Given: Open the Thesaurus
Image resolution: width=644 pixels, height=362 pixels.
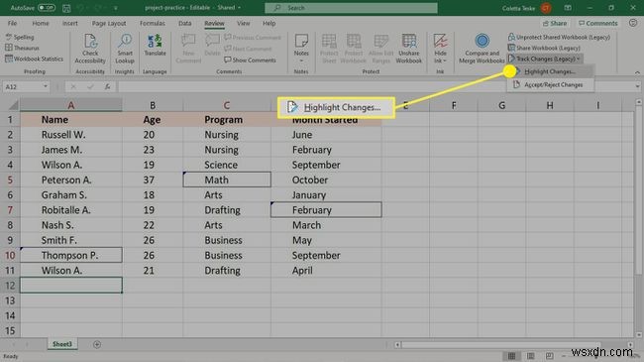Looking at the screenshot, I should click(x=22, y=48).
